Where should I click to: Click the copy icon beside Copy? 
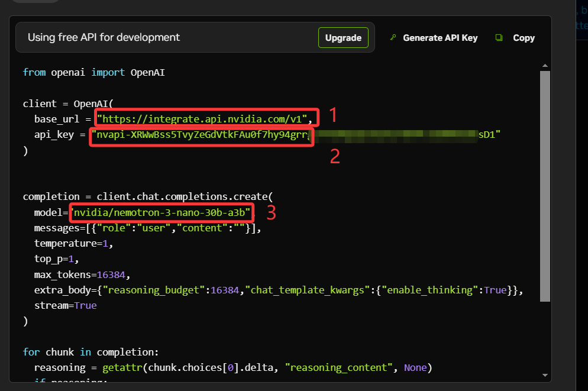pyautogui.click(x=499, y=37)
